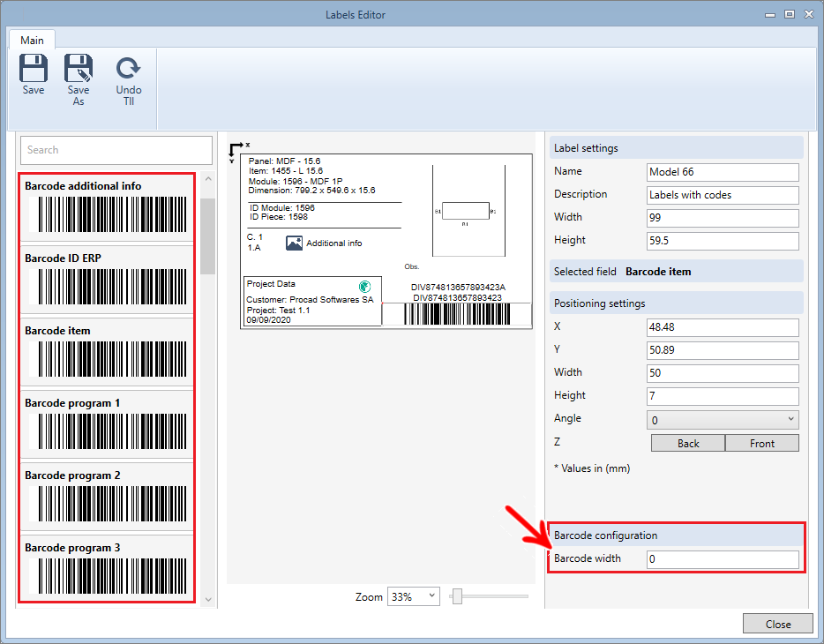
Task: Click the Undo All icon
Action: pos(128,68)
